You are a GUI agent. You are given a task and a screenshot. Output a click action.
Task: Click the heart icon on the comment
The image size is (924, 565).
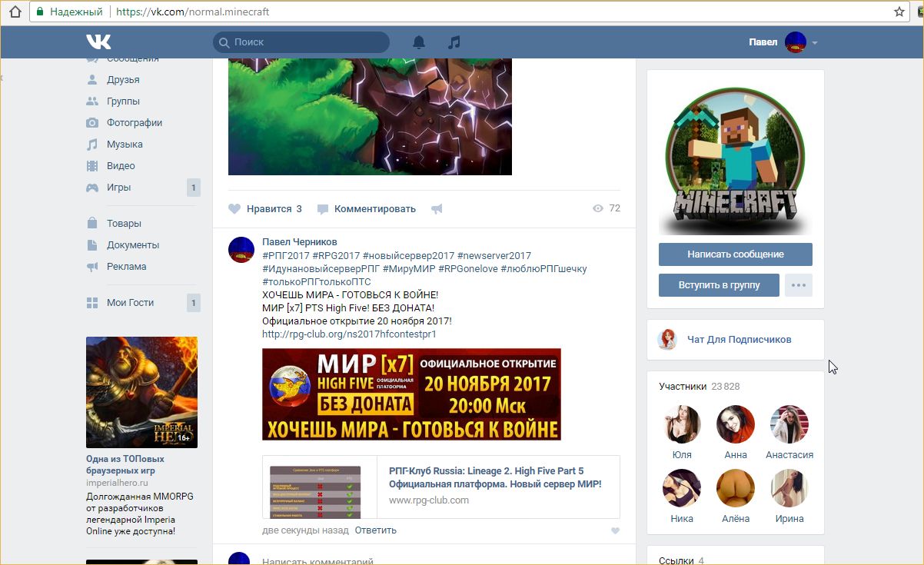point(615,530)
